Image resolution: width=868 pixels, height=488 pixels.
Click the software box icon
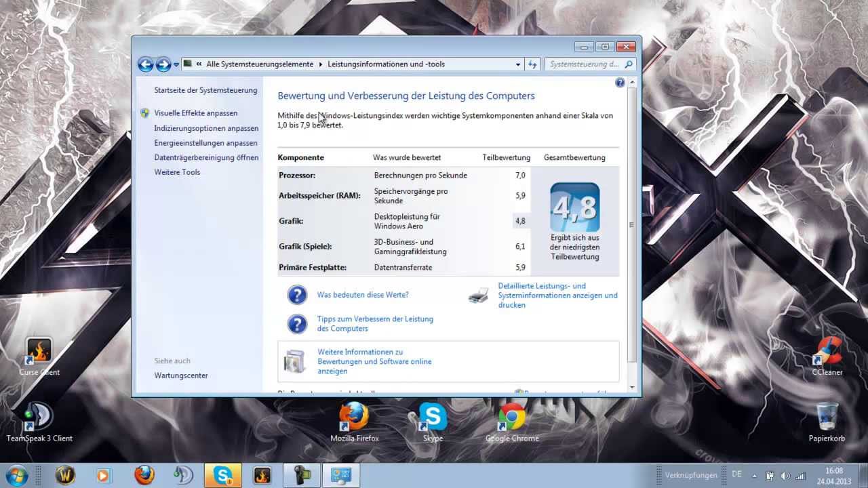coord(295,361)
